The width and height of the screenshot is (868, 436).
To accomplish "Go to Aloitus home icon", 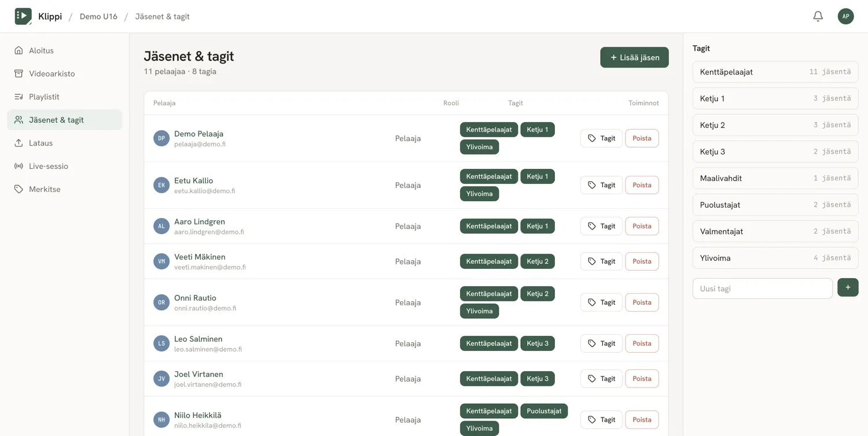I will tap(19, 50).
